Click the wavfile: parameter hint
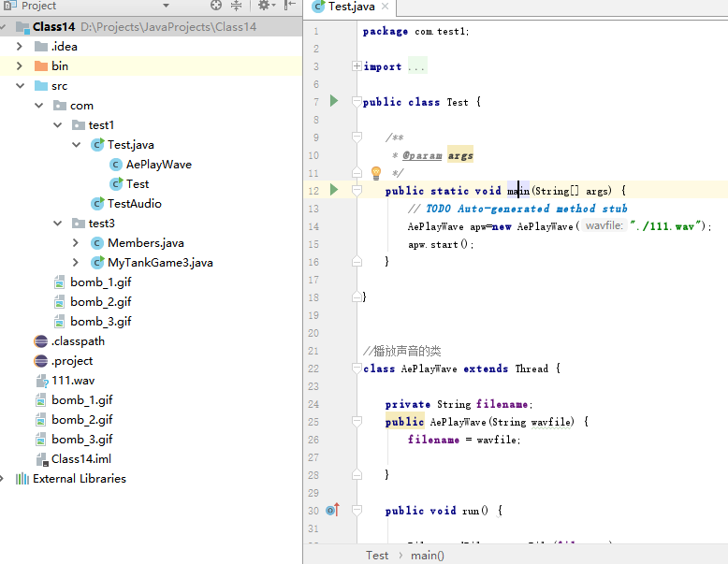The width and height of the screenshot is (728, 564). pyautogui.click(x=604, y=226)
